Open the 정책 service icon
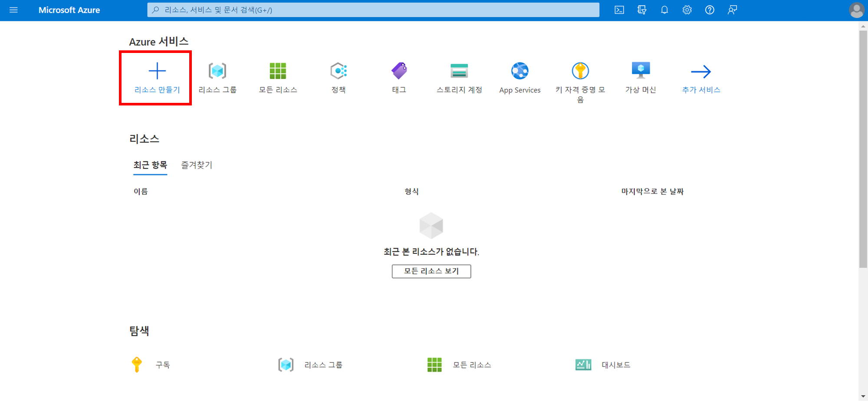Viewport: 868px width, 401px height. point(339,71)
